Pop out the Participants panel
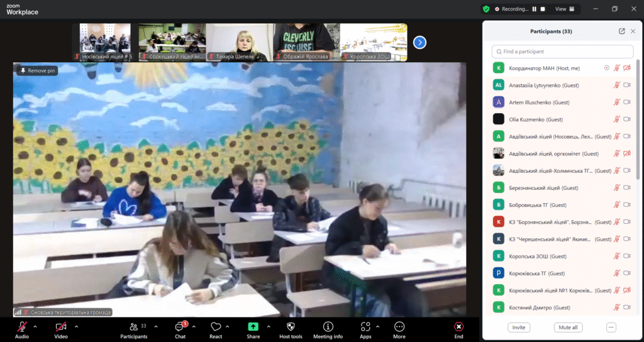The height and width of the screenshot is (342, 644). tap(621, 31)
